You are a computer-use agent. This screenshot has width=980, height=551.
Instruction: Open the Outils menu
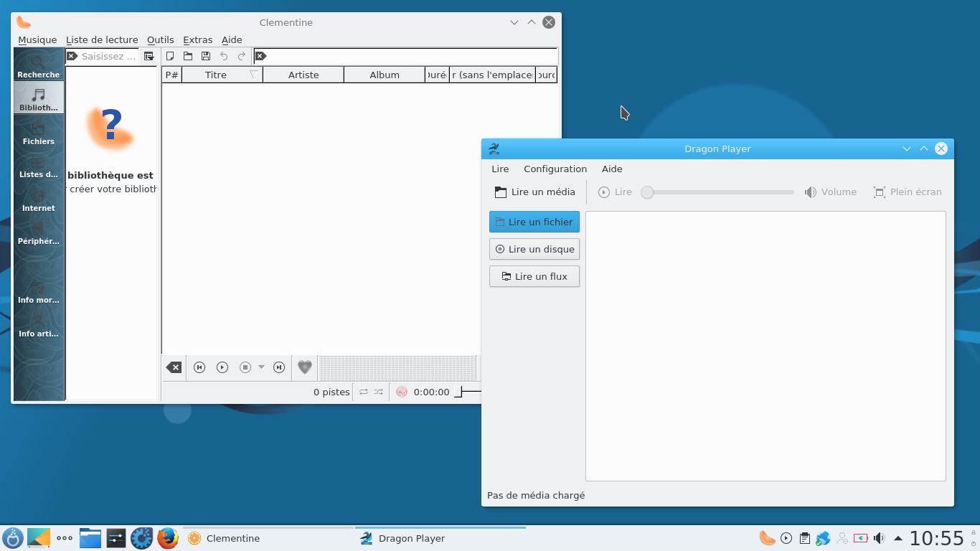pos(161,39)
